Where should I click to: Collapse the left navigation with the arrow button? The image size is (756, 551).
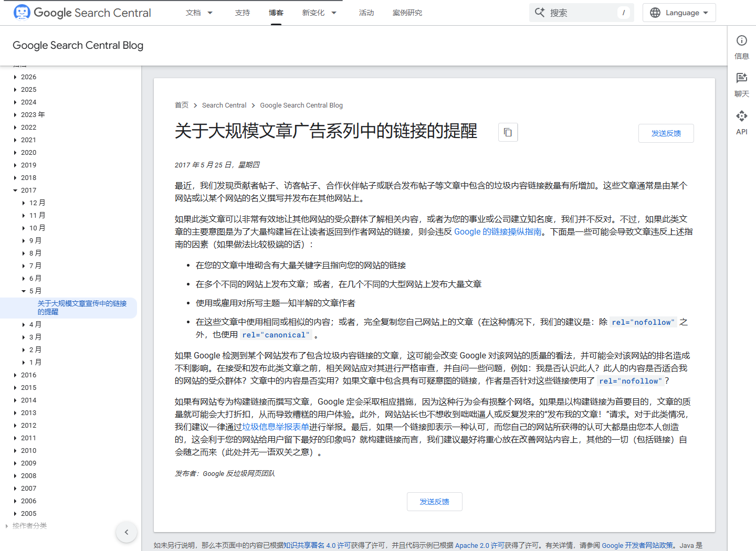127,532
